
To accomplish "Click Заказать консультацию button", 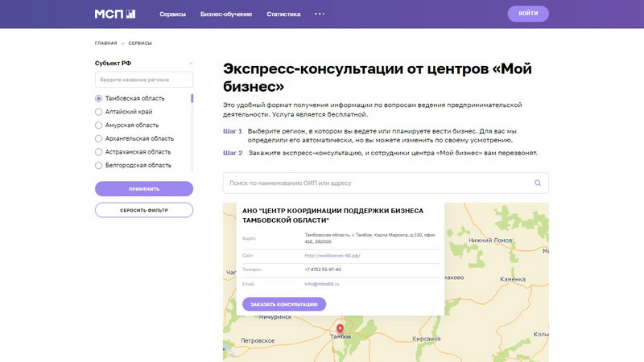I will click(x=284, y=304).
